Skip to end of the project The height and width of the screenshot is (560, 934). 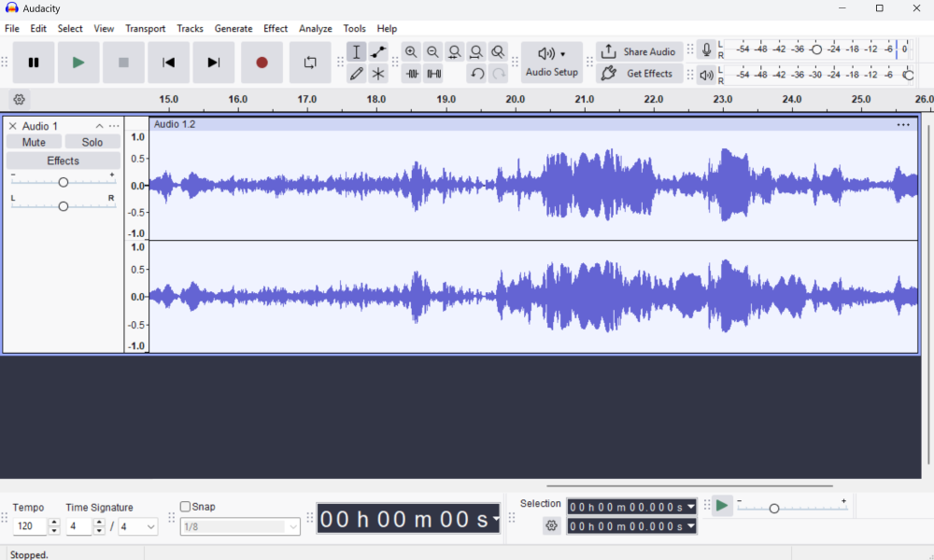[214, 63]
